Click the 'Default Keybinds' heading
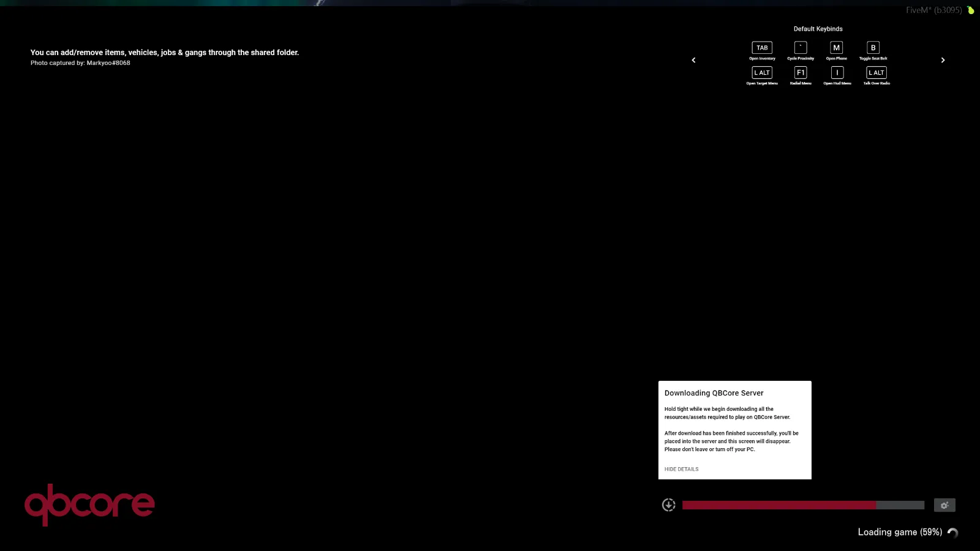The width and height of the screenshot is (980, 551). click(x=818, y=29)
